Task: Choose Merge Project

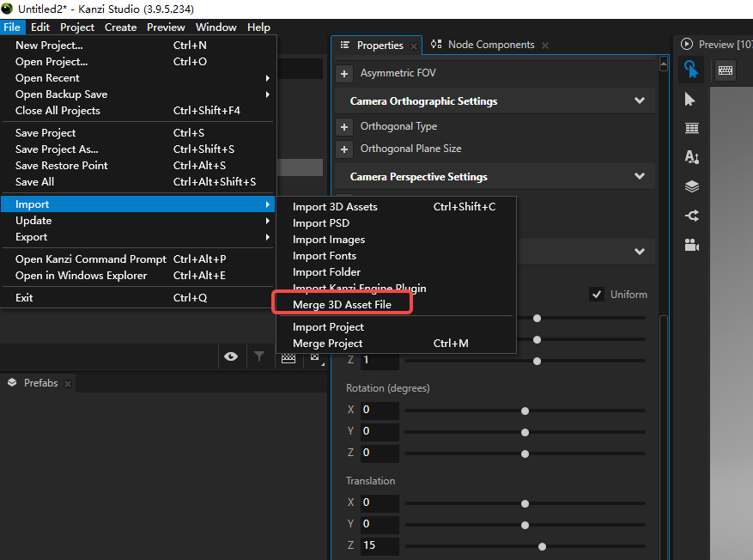Action: point(396,344)
